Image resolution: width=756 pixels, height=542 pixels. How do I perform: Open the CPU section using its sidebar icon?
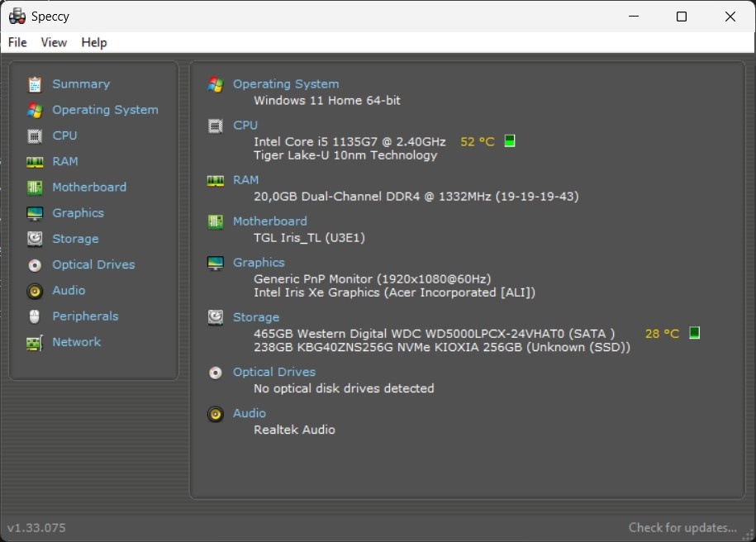click(34, 135)
